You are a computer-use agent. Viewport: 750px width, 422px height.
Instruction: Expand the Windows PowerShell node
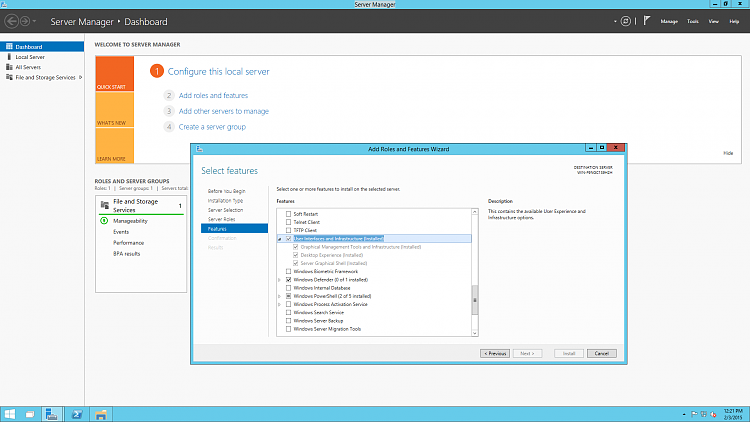280,296
